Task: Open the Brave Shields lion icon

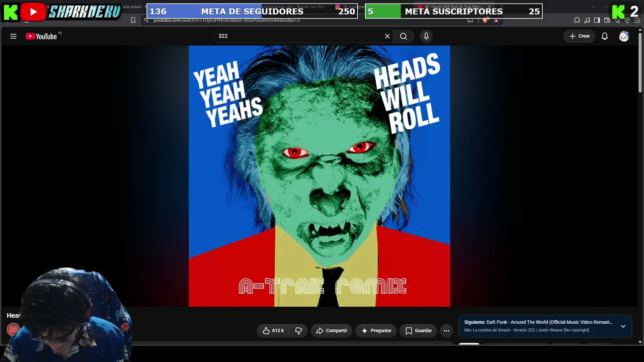Action: coord(485,20)
